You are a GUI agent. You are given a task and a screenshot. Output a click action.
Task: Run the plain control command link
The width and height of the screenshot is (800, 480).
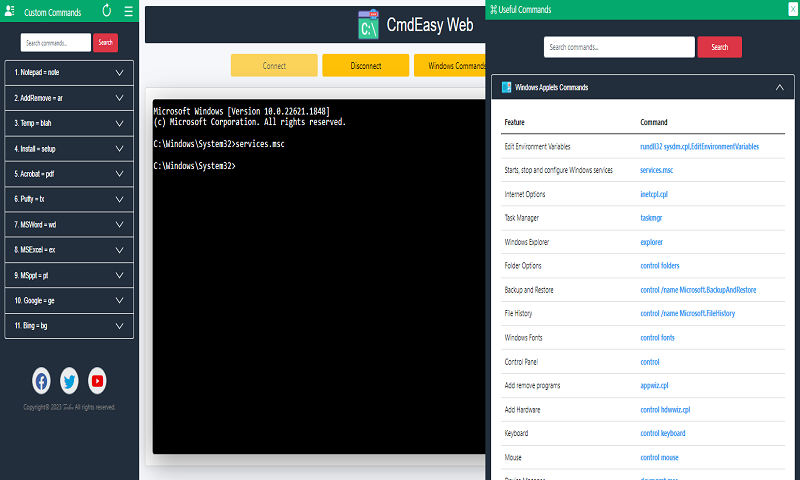tap(650, 362)
